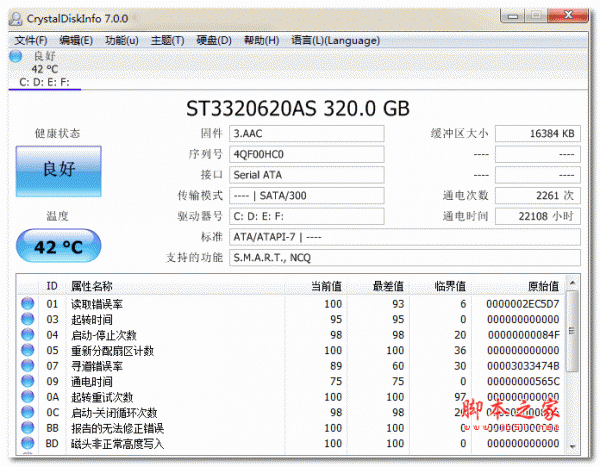Image resolution: width=600 pixels, height=467 pixels.
Task: Click raw value 0000002EC5D7
Action: [523, 304]
